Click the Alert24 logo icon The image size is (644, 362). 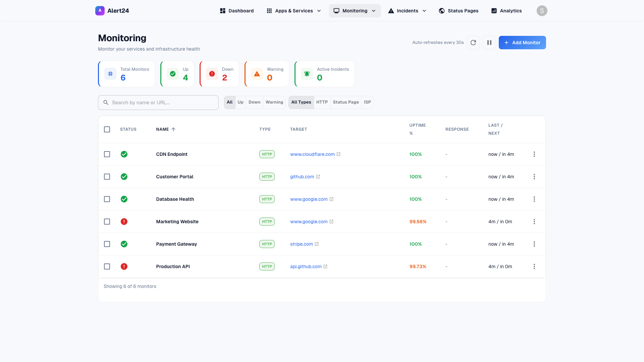(100, 11)
